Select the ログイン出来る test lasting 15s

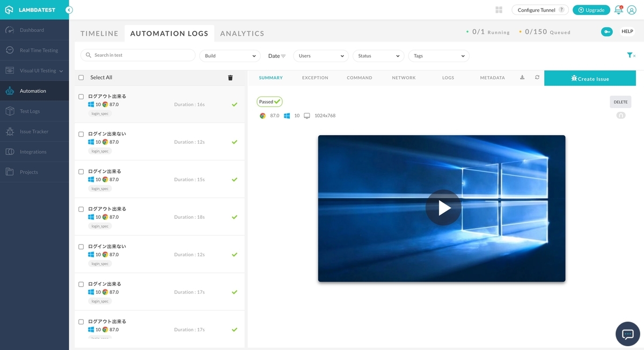(159, 180)
